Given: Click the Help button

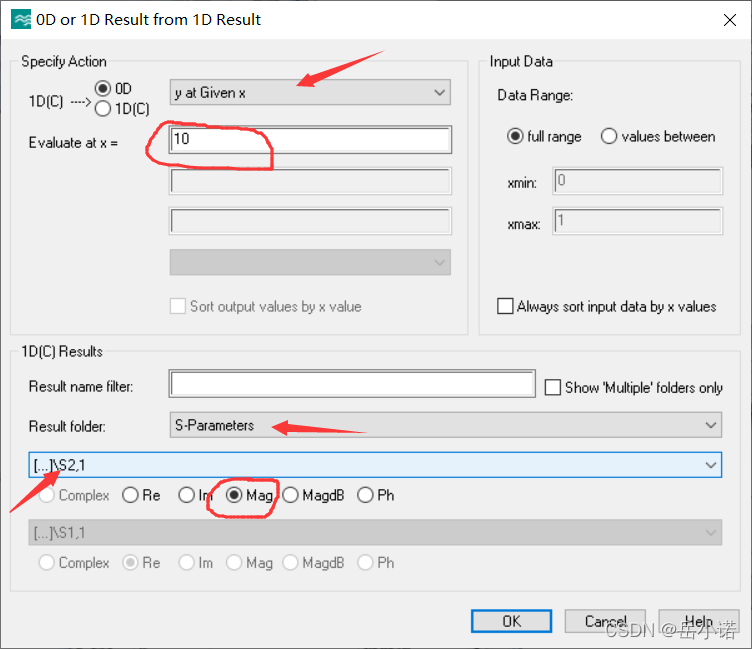Looking at the screenshot, I should coord(699,621).
